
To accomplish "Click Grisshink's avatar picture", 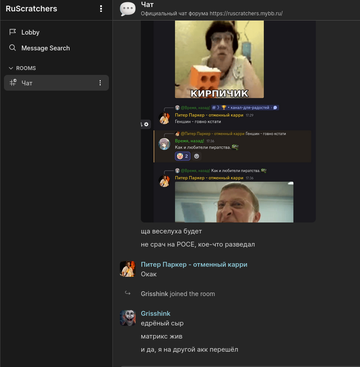I will (x=128, y=318).
